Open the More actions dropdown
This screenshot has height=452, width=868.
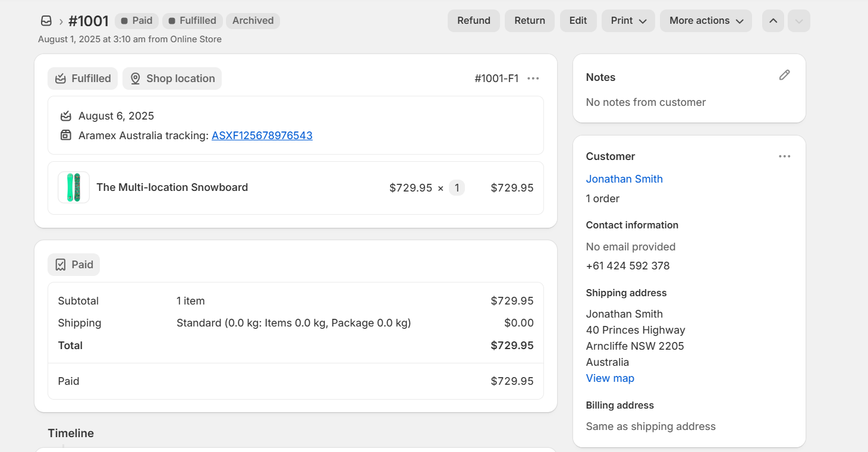point(706,21)
